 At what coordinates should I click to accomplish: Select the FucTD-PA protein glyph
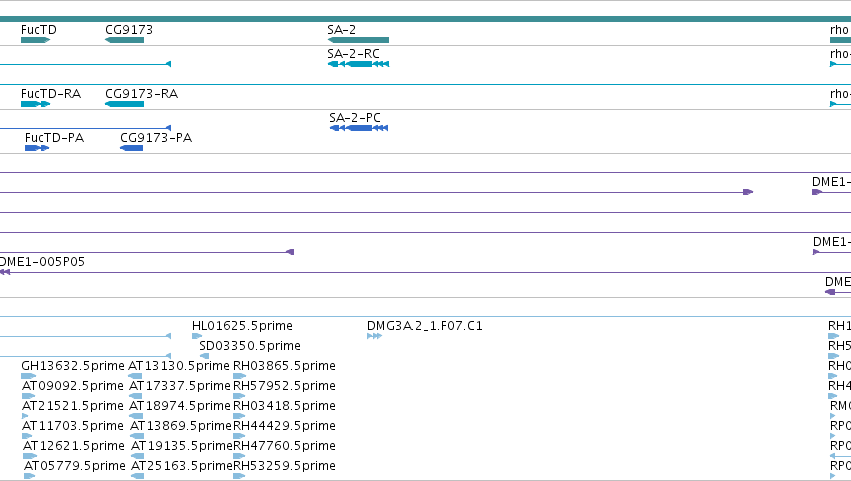point(37,148)
